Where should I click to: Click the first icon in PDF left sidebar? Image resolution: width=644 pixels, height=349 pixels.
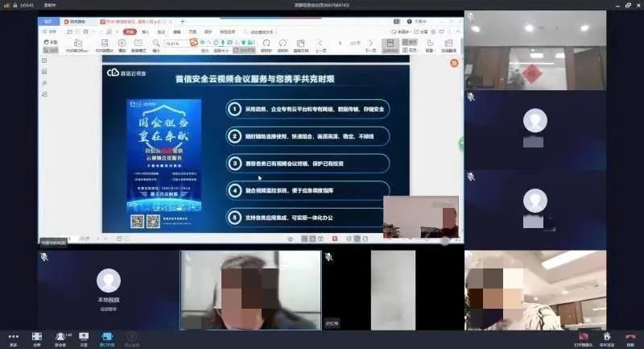44,60
